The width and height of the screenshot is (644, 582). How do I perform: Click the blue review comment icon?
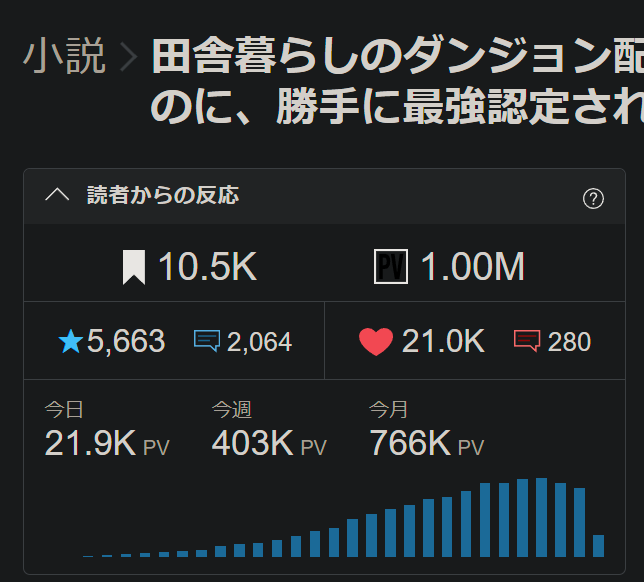coord(207,342)
